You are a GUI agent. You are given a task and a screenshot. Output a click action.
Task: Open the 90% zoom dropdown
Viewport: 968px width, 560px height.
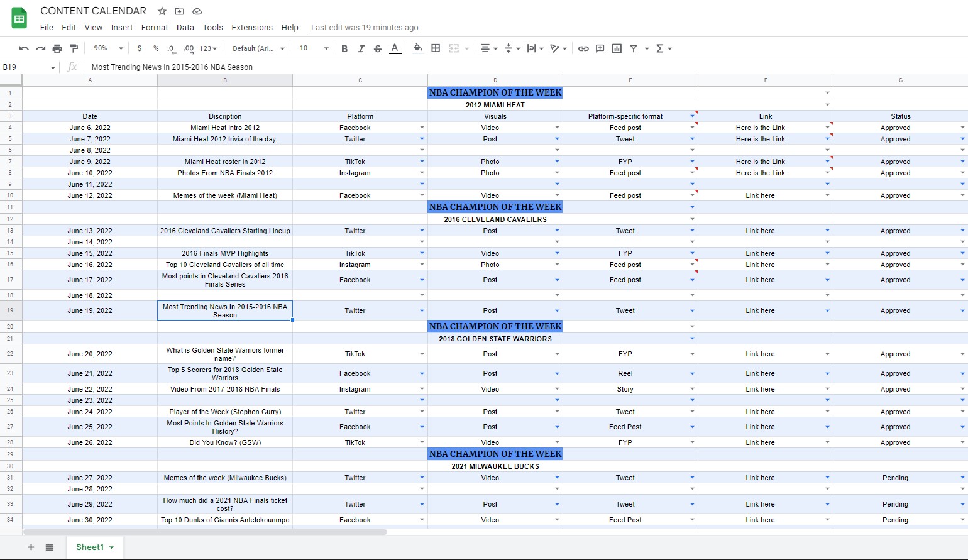[x=108, y=48]
